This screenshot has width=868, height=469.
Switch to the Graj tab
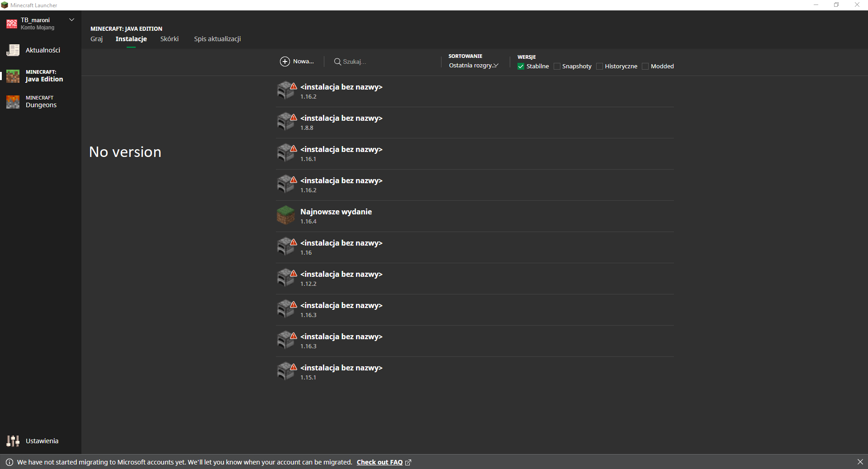(96, 39)
